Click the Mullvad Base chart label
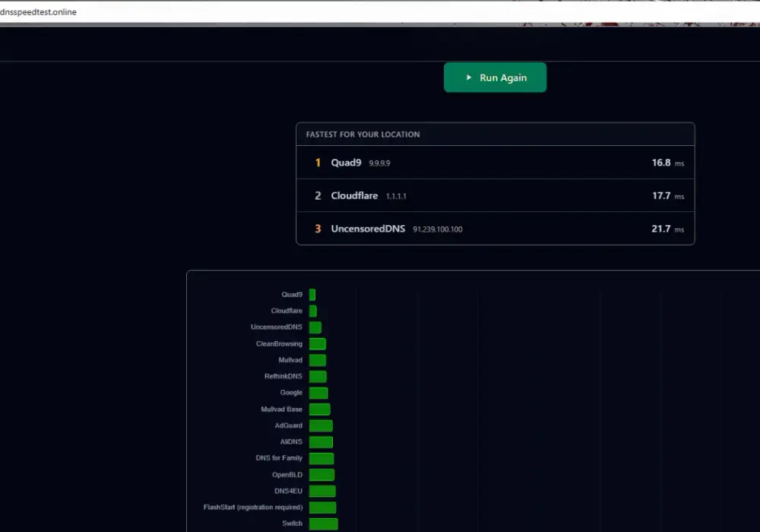760x532 pixels. 282,410
